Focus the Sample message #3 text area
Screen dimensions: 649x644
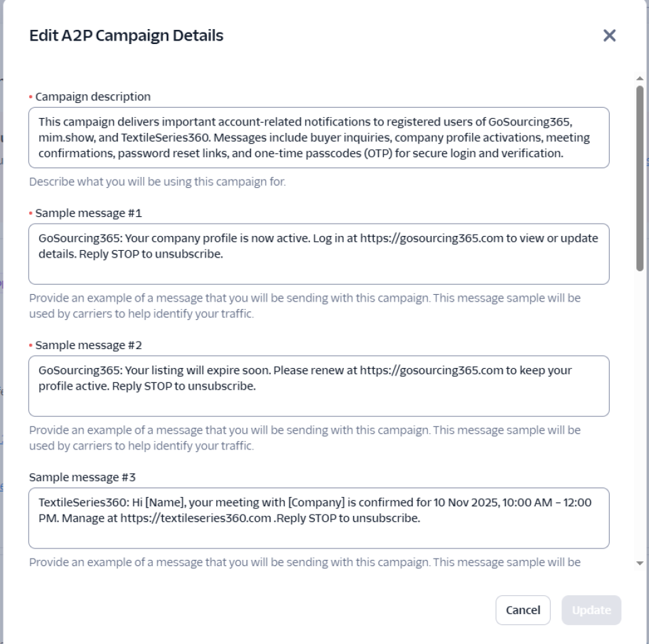pyautogui.click(x=319, y=518)
